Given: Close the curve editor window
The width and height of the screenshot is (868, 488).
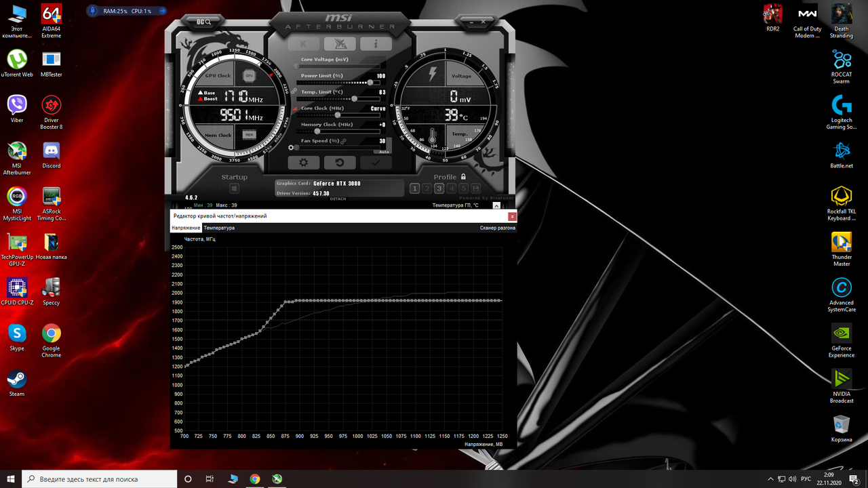Looking at the screenshot, I should 512,216.
